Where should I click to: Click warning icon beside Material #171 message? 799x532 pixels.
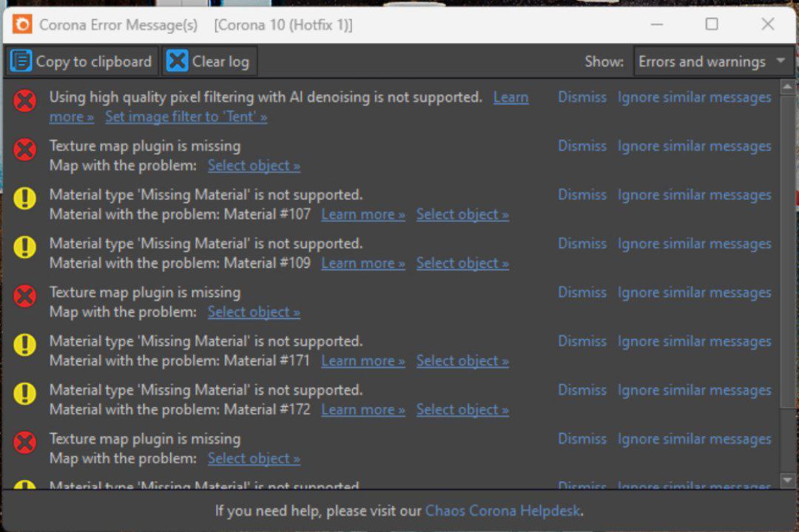point(24,345)
